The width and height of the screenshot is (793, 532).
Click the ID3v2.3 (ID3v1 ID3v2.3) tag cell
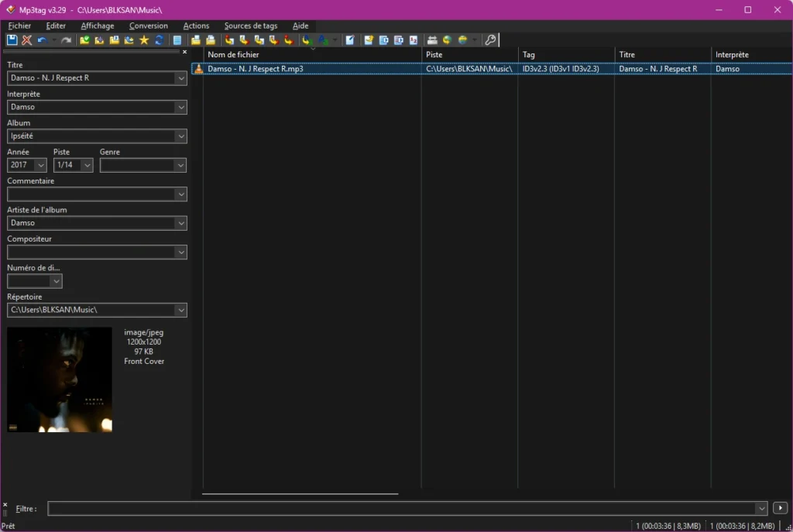point(561,69)
